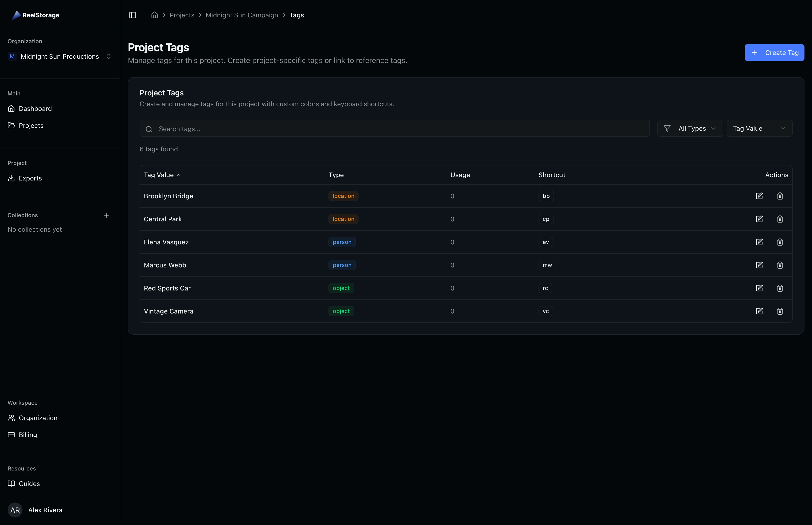812x525 pixels.
Task: Create a new tag with the Create Tag button
Action: point(774,52)
